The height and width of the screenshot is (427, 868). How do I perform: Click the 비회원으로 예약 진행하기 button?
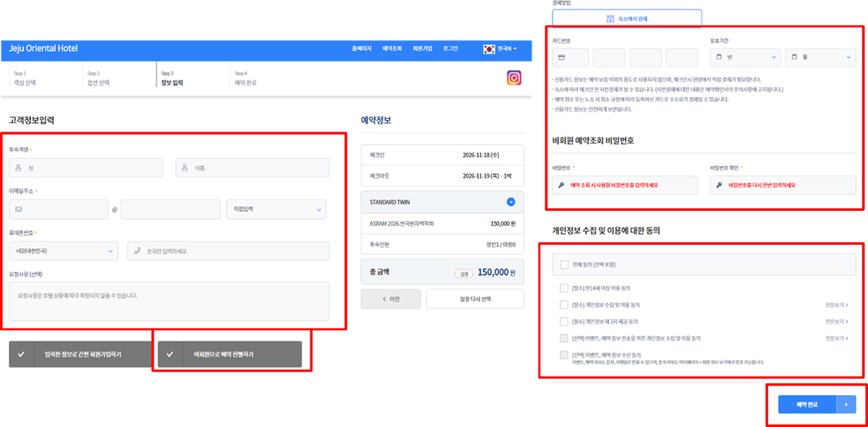point(229,355)
